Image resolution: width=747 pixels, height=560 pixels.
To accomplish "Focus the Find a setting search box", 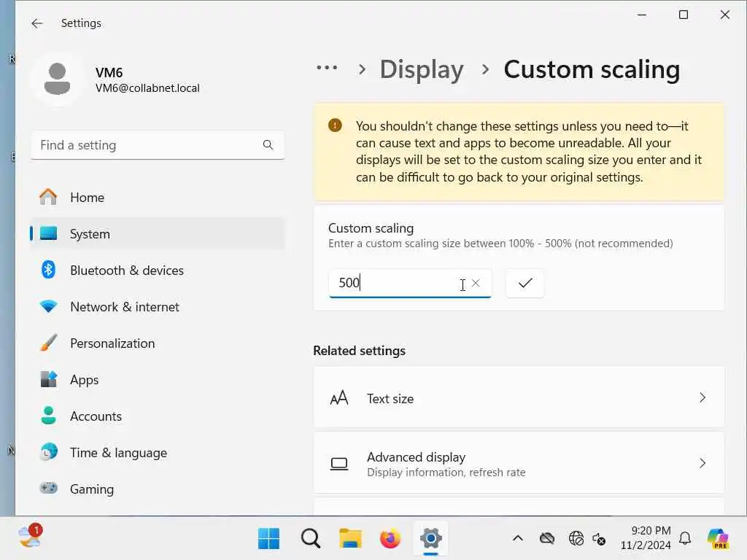I will [x=146, y=145].
